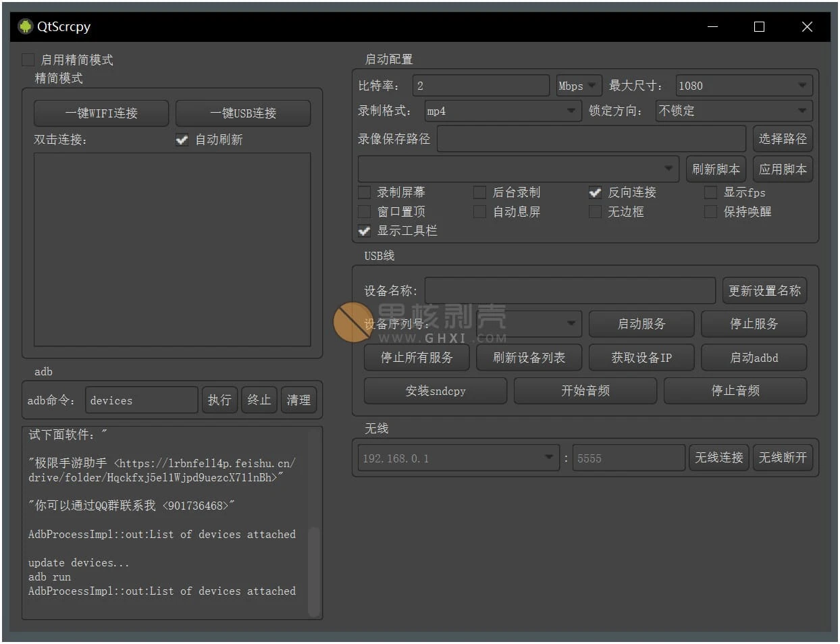Uncheck the 显示工具栏 option

[x=364, y=231]
